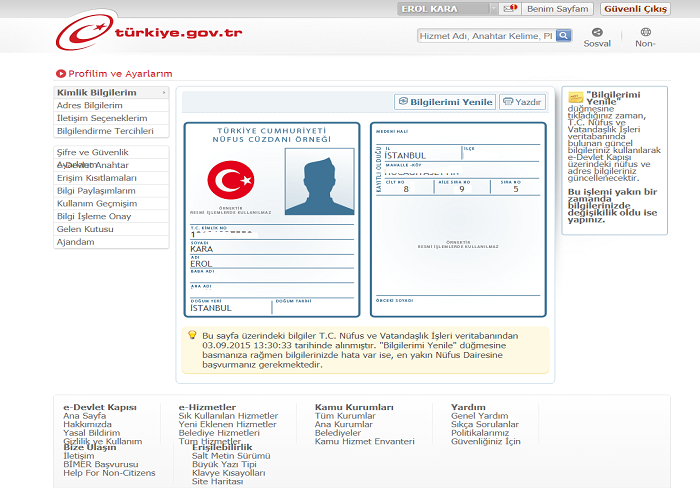This screenshot has width=700, height=488.
Task: Open Salt Metin Sürümü link
Action: pyautogui.click(x=231, y=456)
